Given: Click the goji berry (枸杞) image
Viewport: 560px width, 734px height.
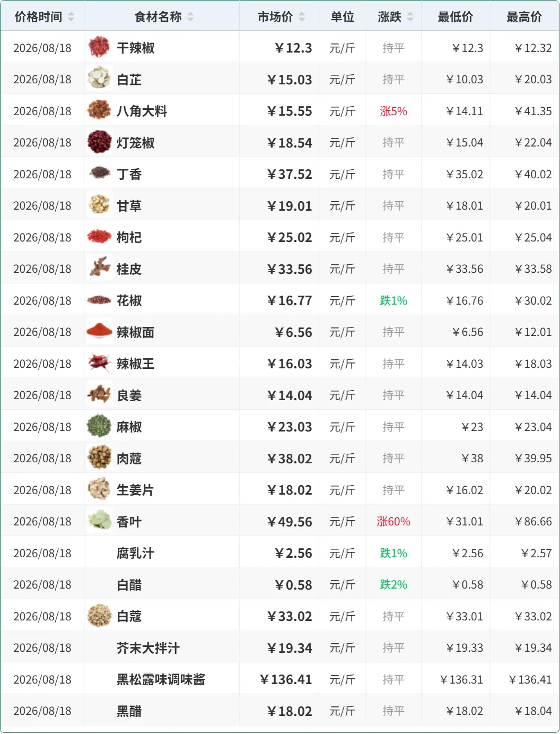Looking at the screenshot, I should tap(99, 237).
